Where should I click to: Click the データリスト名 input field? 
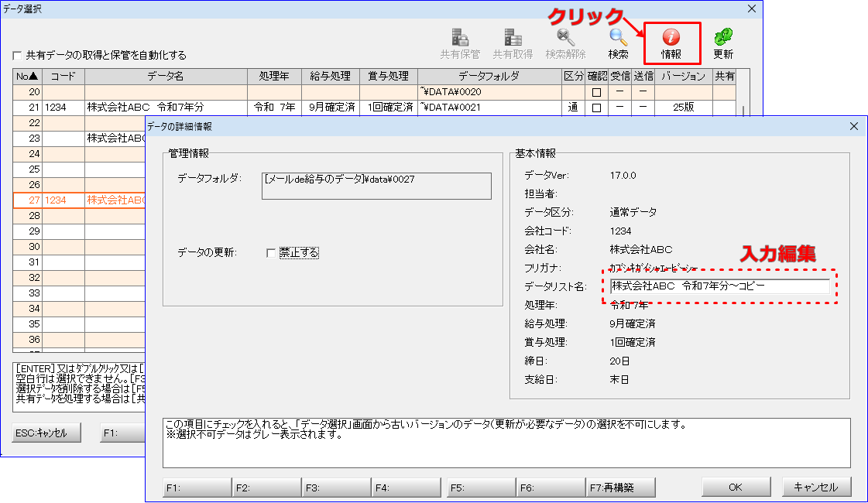[719, 286]
